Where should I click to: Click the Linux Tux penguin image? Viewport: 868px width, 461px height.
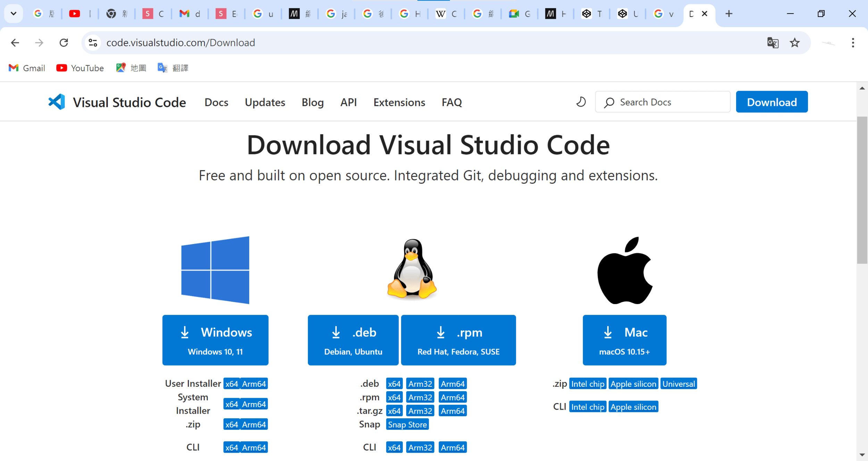pyautogui.click(x=412, y=269)
